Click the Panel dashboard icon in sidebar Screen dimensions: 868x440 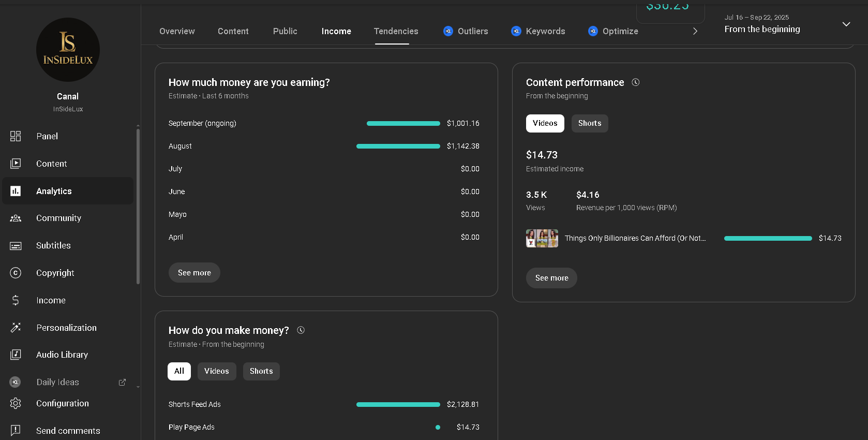(16, 136)
